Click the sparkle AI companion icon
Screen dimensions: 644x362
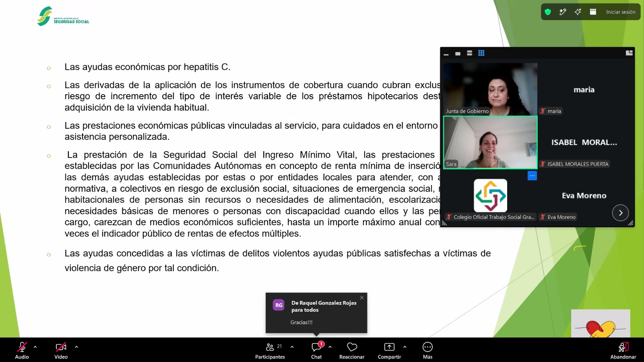pyautogui.click(x=578, y=12)
